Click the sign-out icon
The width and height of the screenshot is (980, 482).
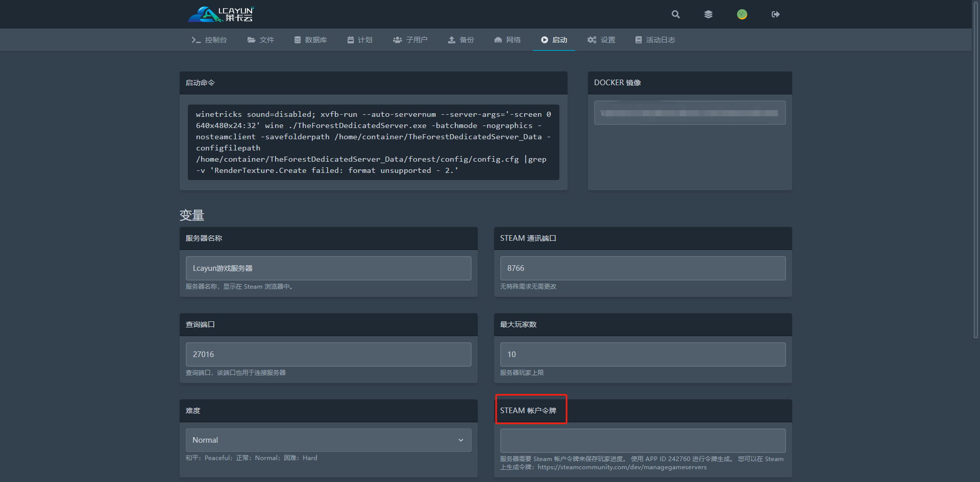click(775, 14)
